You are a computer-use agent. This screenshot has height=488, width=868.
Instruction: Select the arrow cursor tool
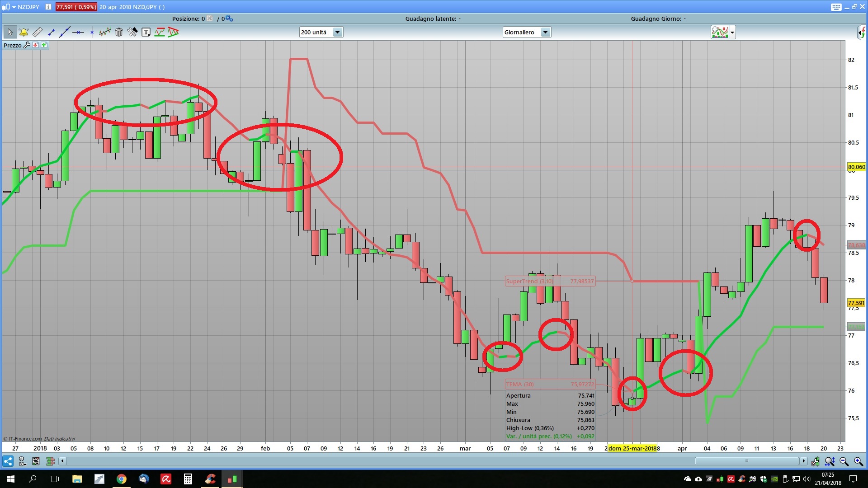10,32
